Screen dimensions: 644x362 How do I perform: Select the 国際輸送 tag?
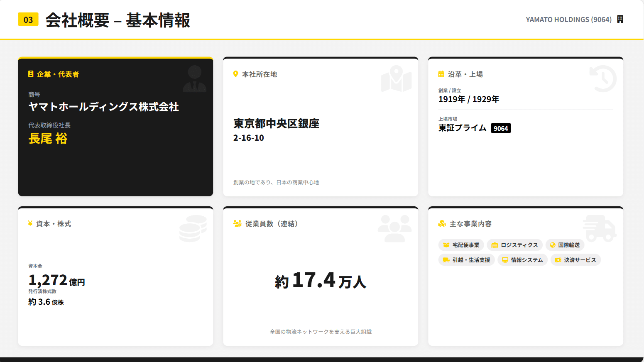565,245
